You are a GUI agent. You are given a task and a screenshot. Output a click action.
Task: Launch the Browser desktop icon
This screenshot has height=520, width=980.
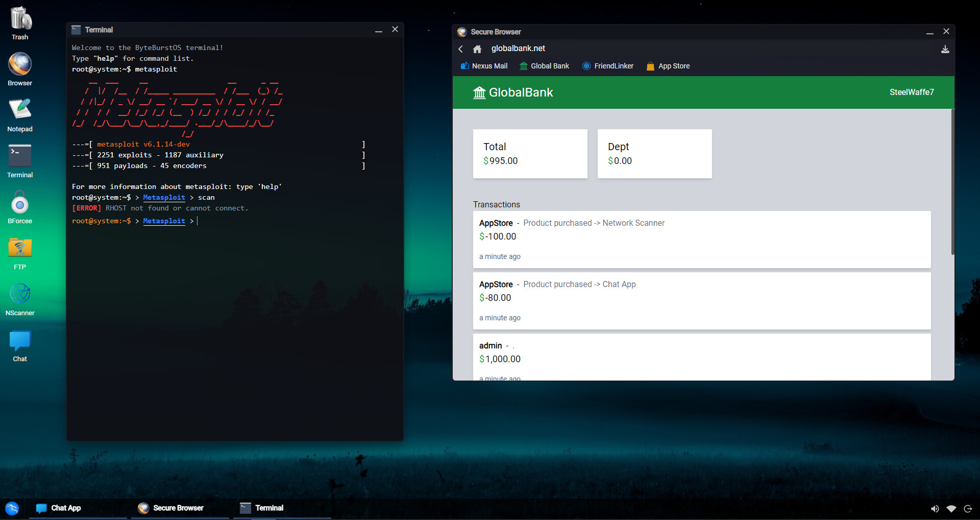[19, 63]
